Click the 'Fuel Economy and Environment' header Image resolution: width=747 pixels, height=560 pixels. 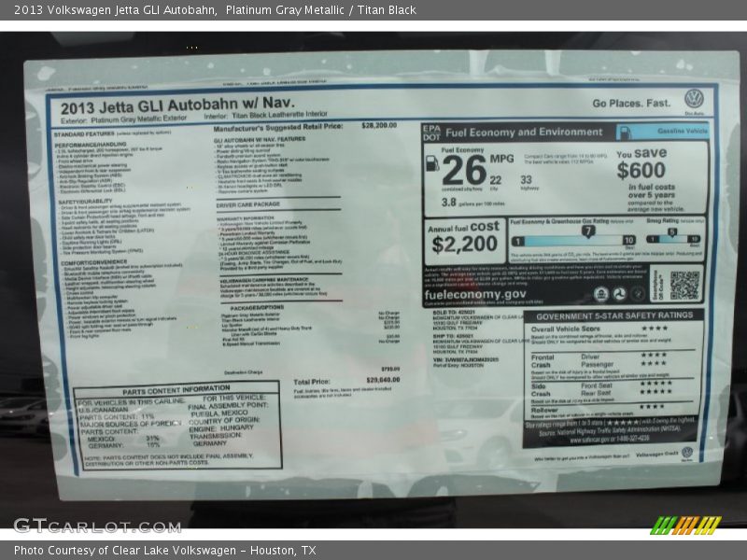pyautogui.click(x=524, y=133)
